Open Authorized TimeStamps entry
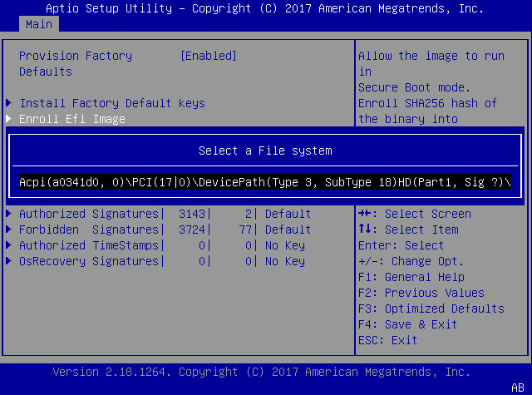This screenshot has height=395, width=532. [x=89, y=245]
